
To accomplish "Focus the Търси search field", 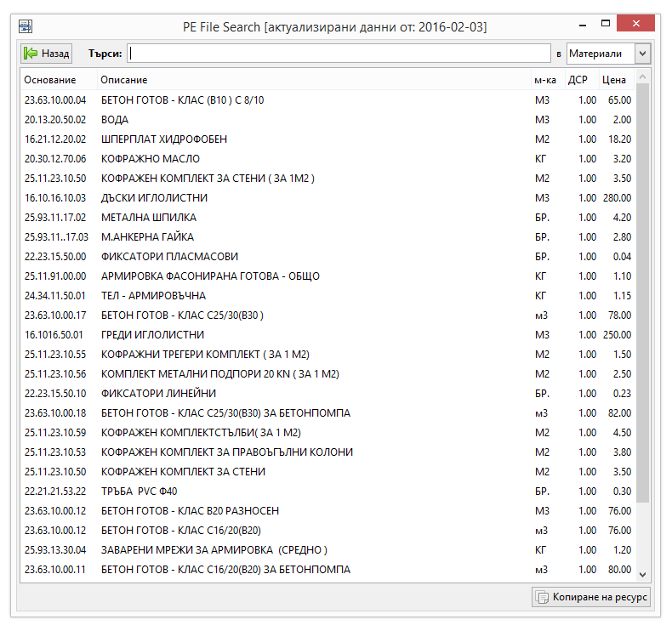I will [x=339, y=54].
